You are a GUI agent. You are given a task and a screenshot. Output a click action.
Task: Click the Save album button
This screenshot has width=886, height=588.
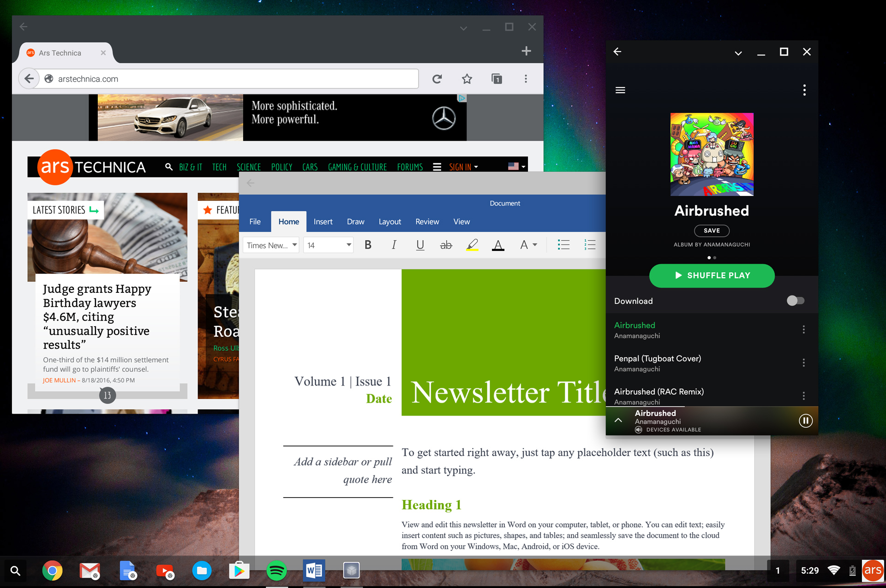[712, 231]
